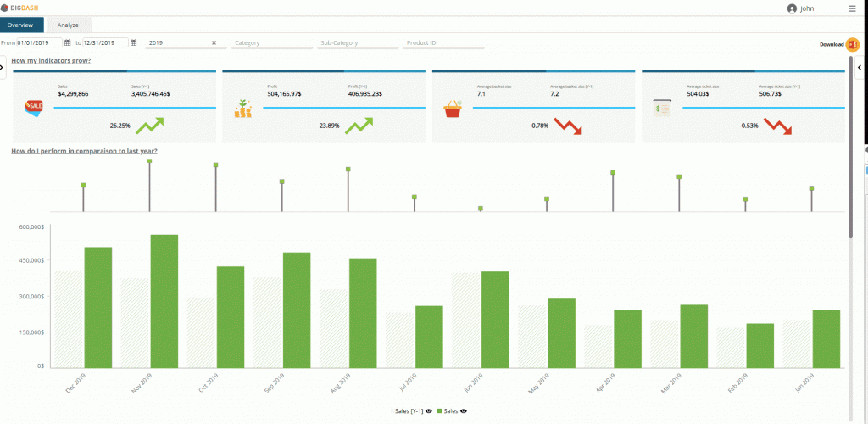The height and width of the screenshot is (424, 868).
Task: Click the 23.89% growth figure
Action: pyautogui.click(x=330, y=126)
